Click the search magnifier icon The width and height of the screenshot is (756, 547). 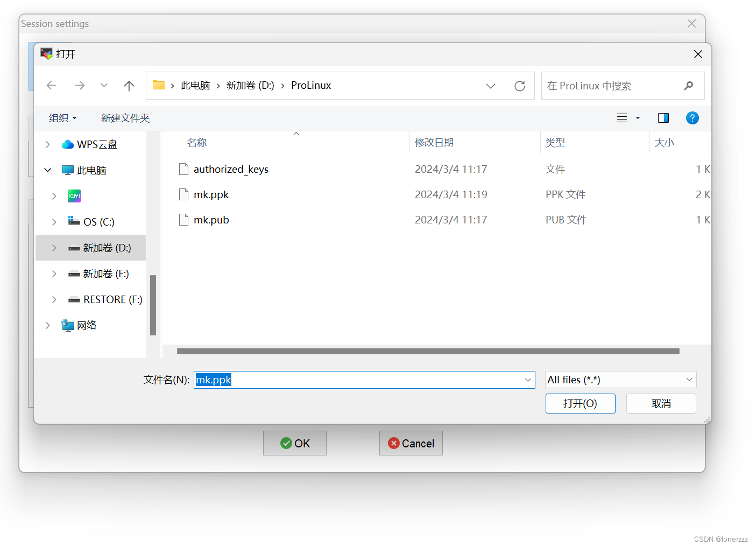pos(689,85)
